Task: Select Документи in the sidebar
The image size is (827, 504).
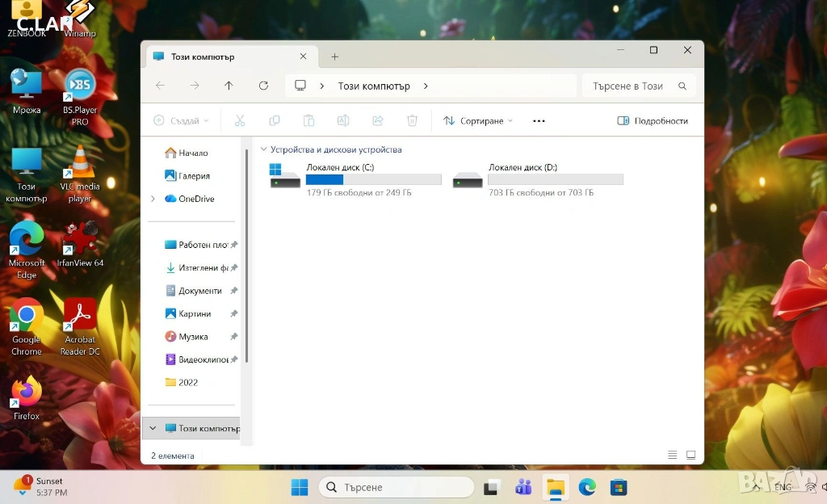Action: 199,291
